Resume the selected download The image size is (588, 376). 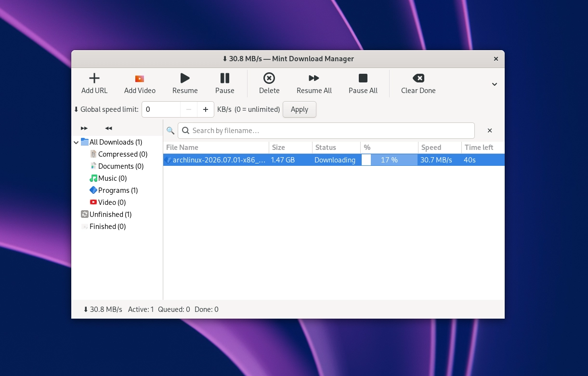tap(185, 83)
